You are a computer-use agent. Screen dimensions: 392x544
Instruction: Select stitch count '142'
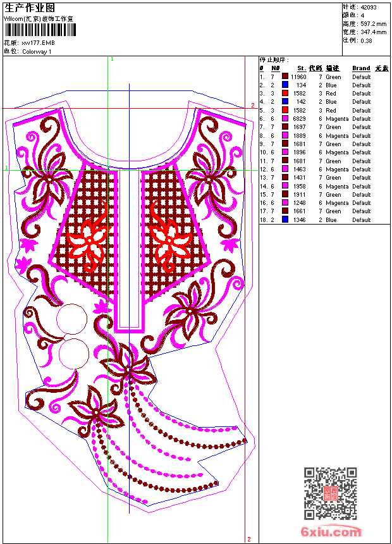click(x=301, y=102)
